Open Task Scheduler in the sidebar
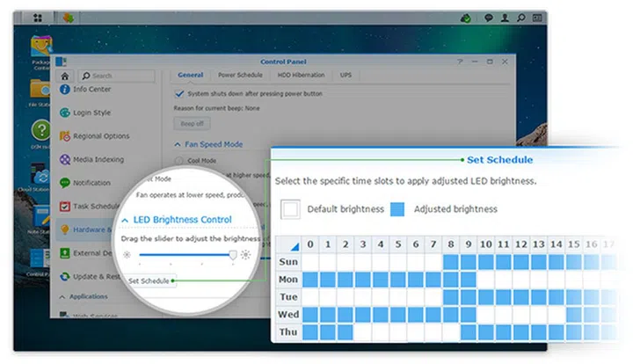This screenshot has width=633, height=364. [x=90, y=207]
